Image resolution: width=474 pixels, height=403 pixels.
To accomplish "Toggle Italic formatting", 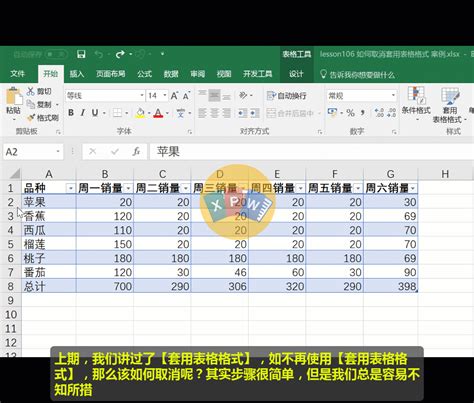I will 83,113.
